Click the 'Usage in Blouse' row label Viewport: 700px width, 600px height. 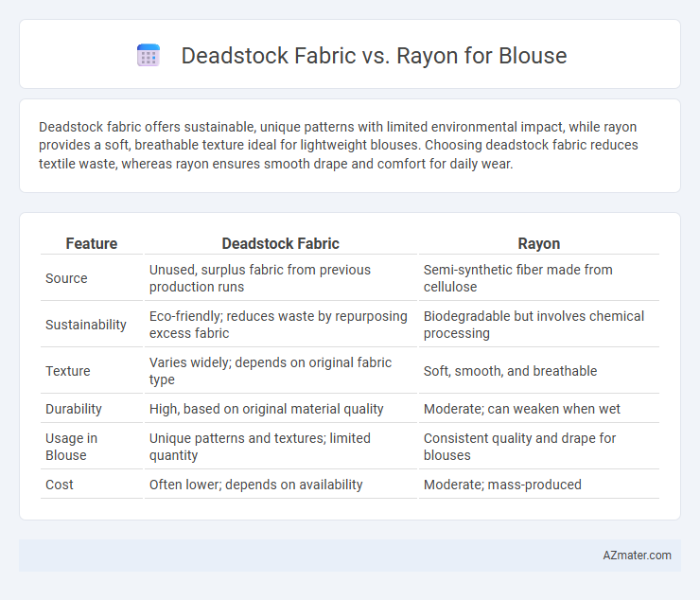(72, 447)
